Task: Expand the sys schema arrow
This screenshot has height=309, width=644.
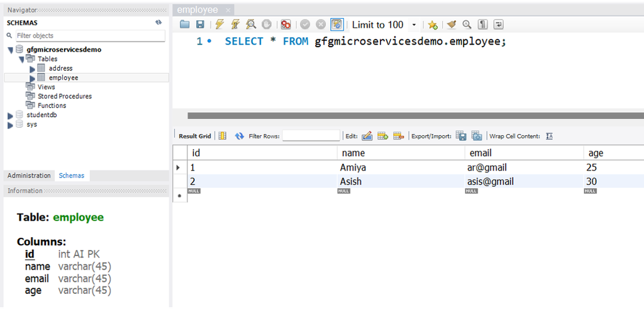Action: 11,125
